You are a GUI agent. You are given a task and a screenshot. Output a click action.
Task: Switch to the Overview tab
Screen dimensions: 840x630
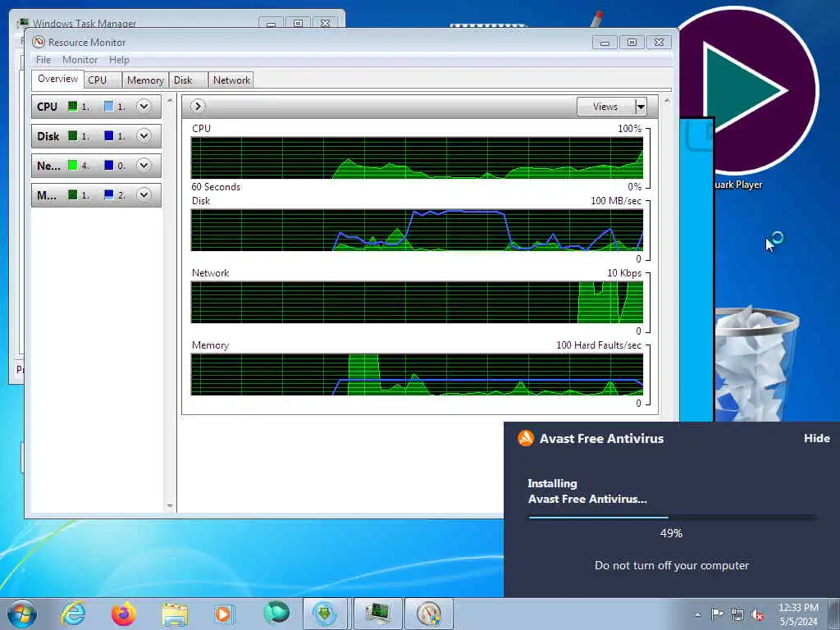coord(57,79)
